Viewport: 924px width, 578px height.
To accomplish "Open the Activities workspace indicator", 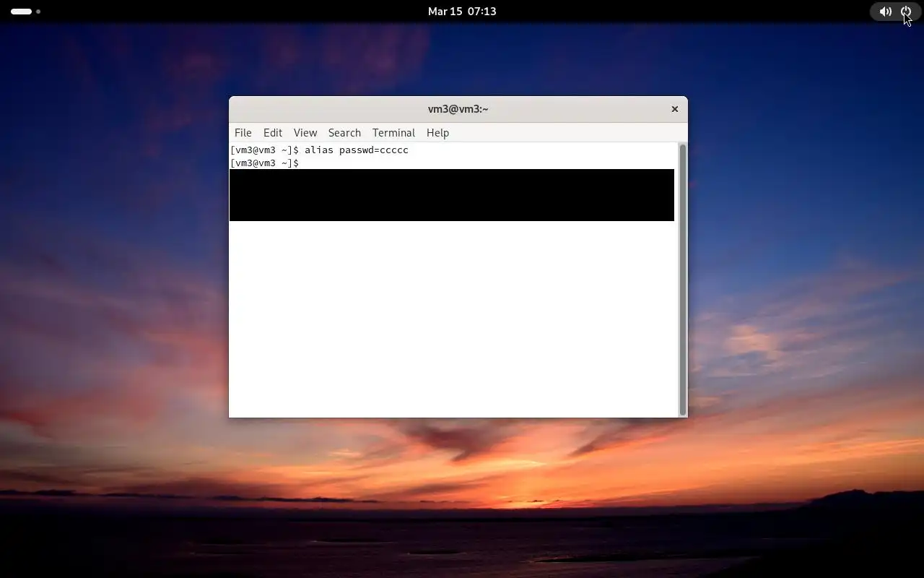I will pos(25,12).
